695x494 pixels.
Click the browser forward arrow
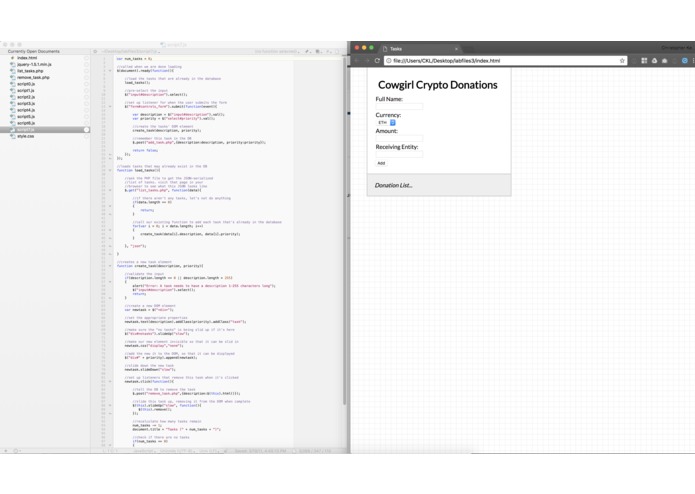coord(367,61)
